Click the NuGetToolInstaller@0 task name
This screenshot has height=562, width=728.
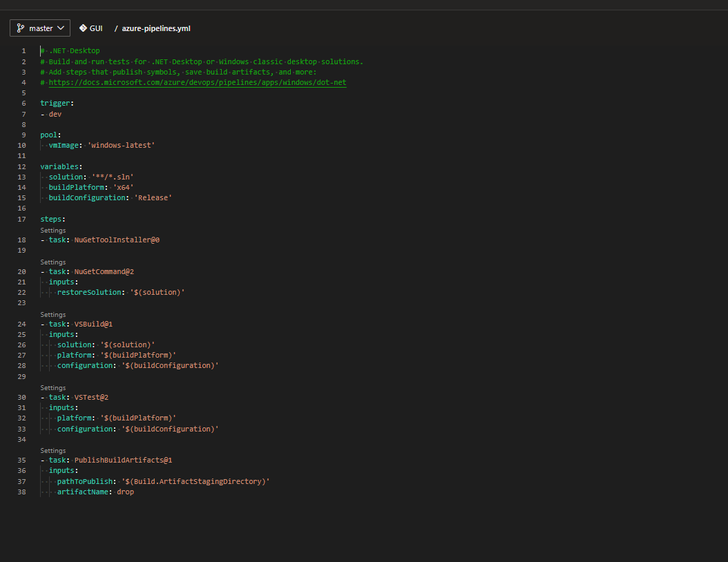tap(117, 240)
